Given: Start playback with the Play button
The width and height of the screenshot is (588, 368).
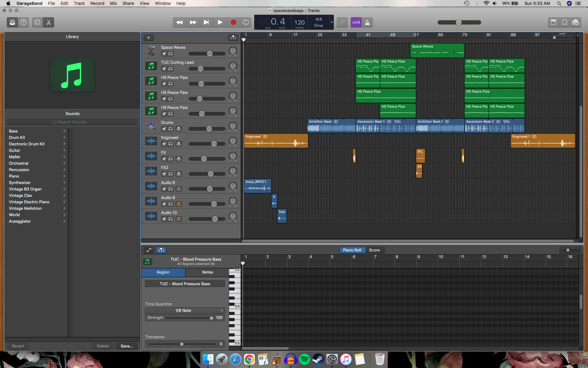Looking at the screenshot, I should pos(220,22).
